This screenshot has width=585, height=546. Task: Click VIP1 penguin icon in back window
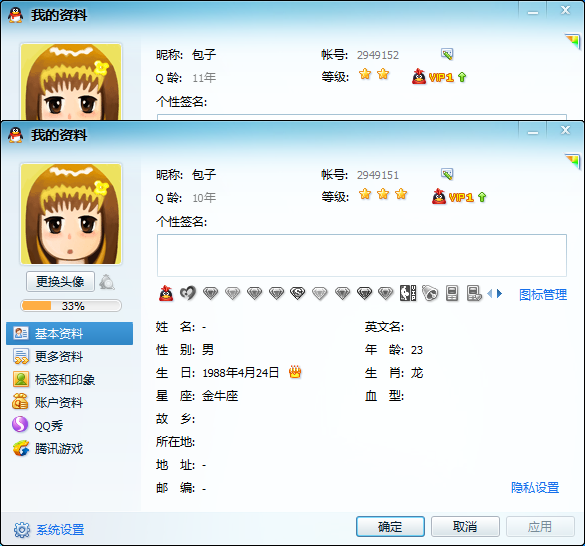(419, 77)
